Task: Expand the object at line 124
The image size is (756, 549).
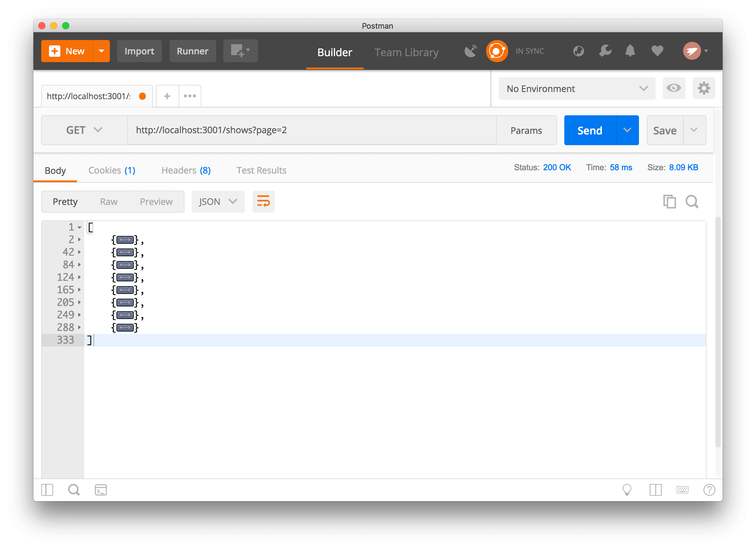Action: 79,277
